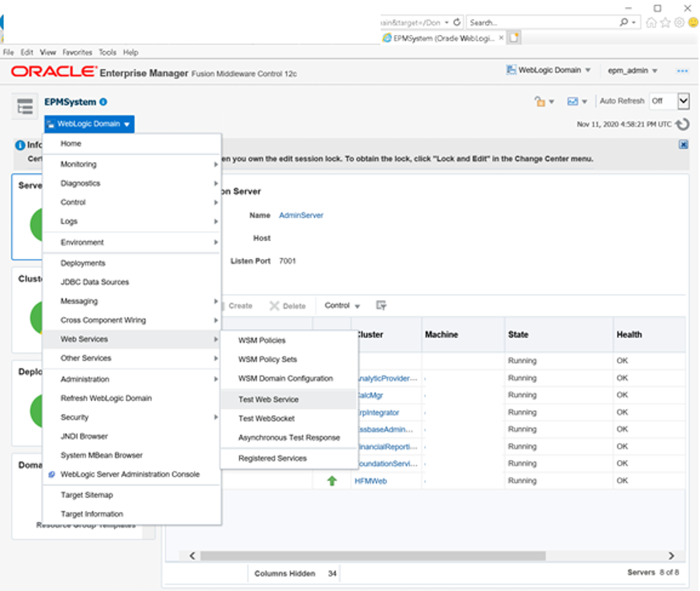Open the HFMWeb cluster link
Viewport: 700px width, 591px height.
370,482
